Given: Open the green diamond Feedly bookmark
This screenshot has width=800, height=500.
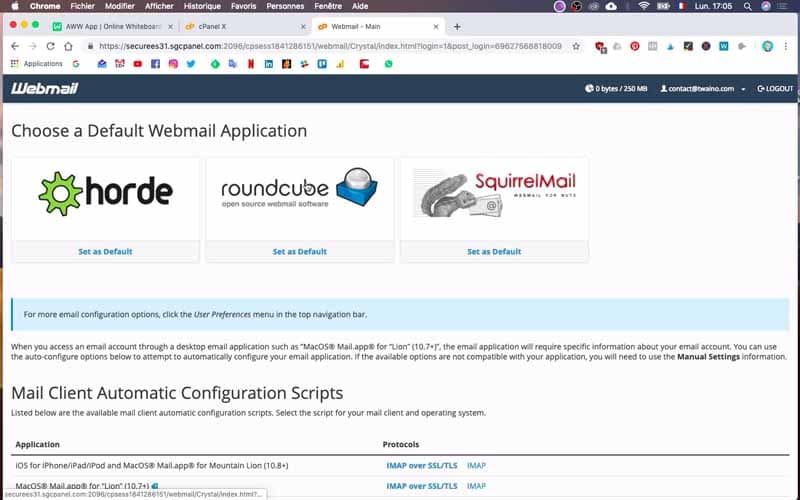Looking at the screenshot, I should click(215, 64).
